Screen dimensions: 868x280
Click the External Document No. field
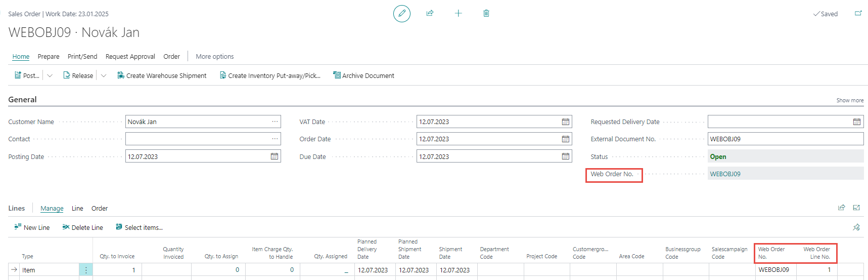click(x=785, y=139)
